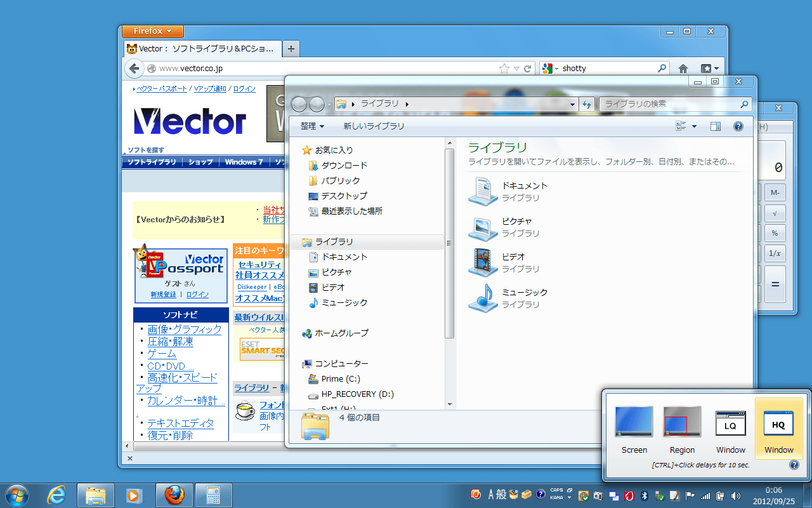Select パブリック in navigation pane

334,180
